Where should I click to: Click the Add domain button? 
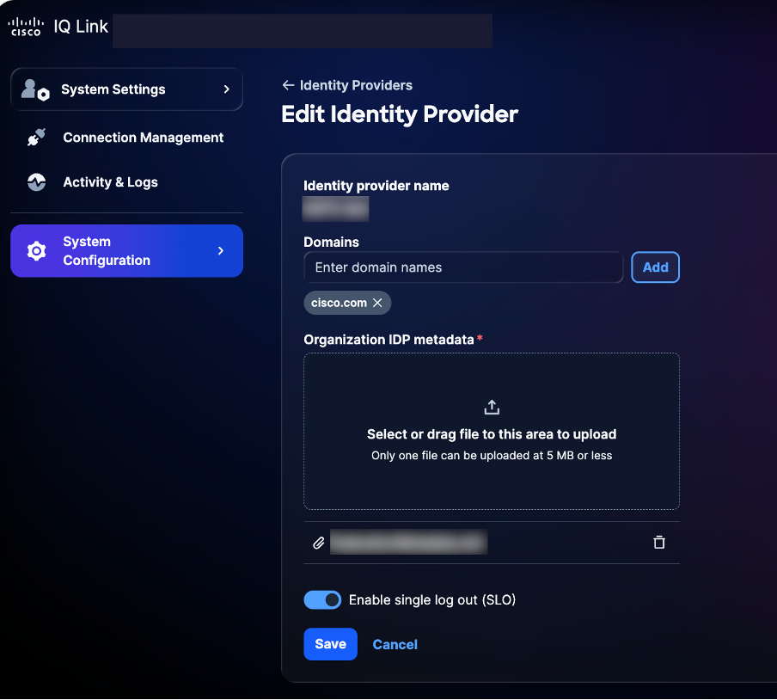tap(655, 267)
